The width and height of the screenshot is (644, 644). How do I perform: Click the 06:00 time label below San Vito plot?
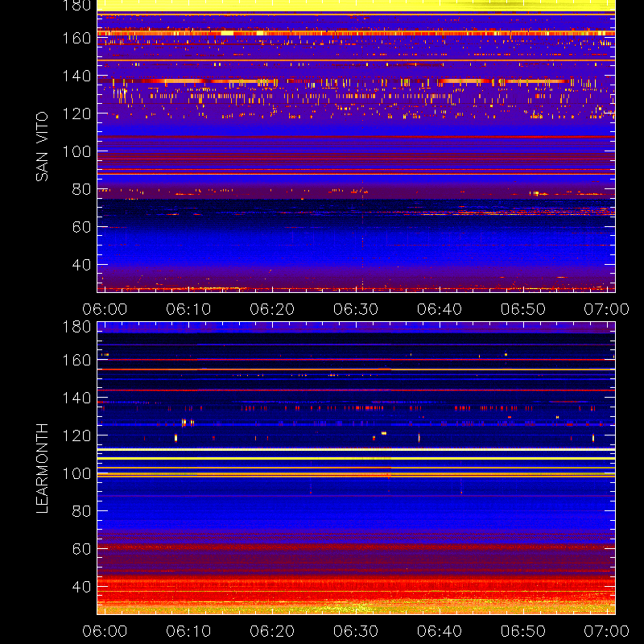[105, 309]
